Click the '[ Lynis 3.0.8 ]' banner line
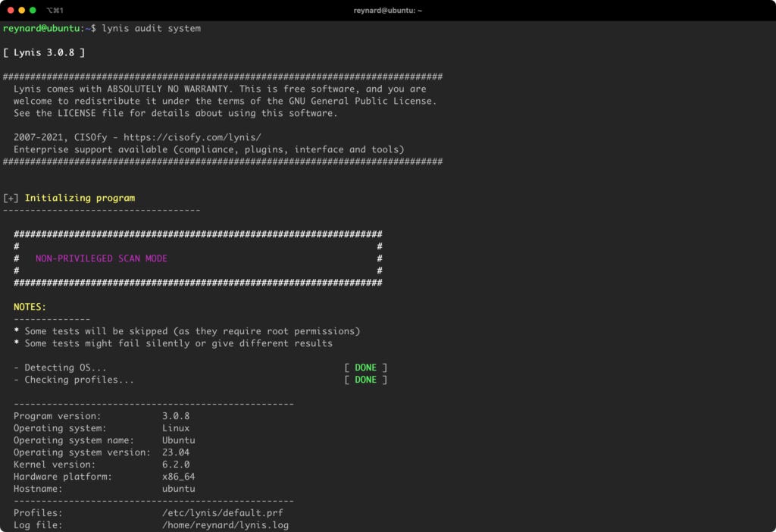The width and height of the screenshot is (776, 532). [44, 52]
